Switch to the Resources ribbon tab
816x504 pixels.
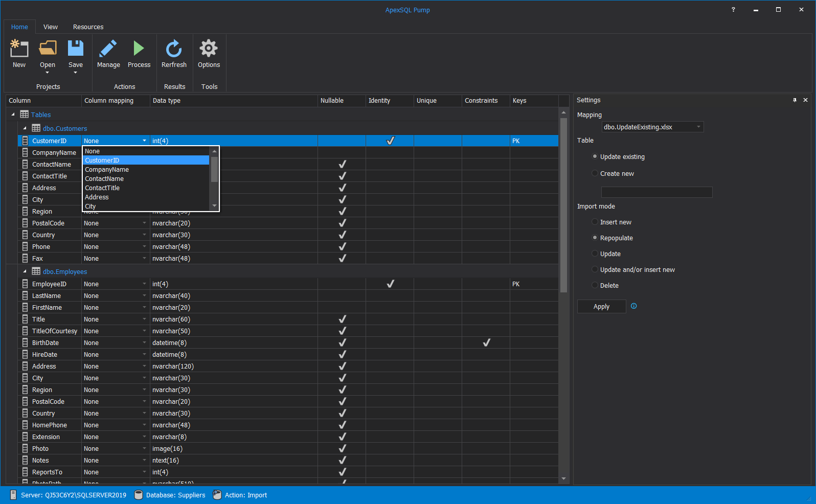pyautogui.click(x=88, y=27)
